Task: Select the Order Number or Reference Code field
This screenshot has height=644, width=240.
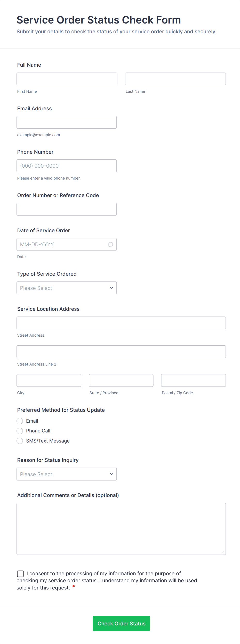Action: 67,209
